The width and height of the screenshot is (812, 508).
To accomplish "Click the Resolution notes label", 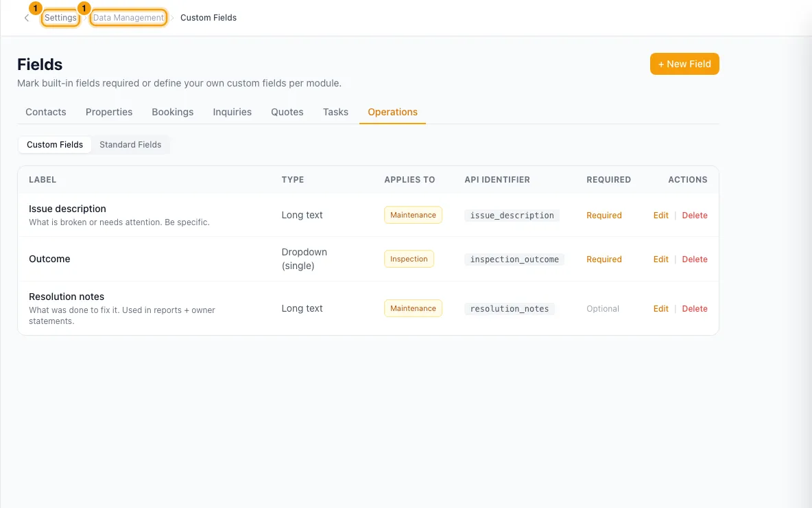I will 67,297.
